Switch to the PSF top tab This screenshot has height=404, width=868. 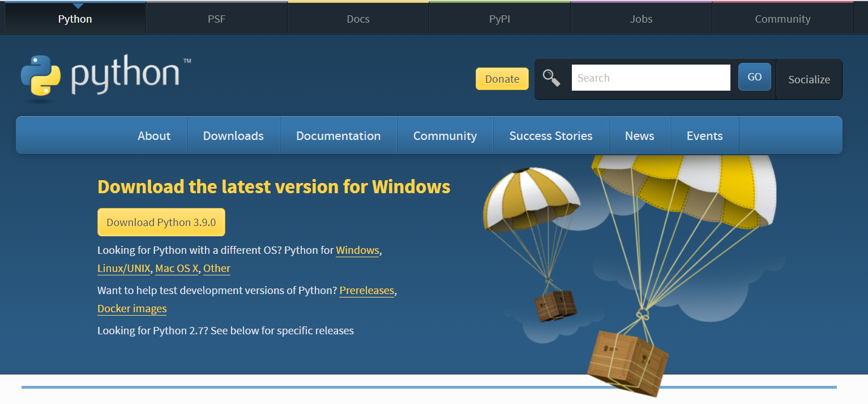(216, 19)
